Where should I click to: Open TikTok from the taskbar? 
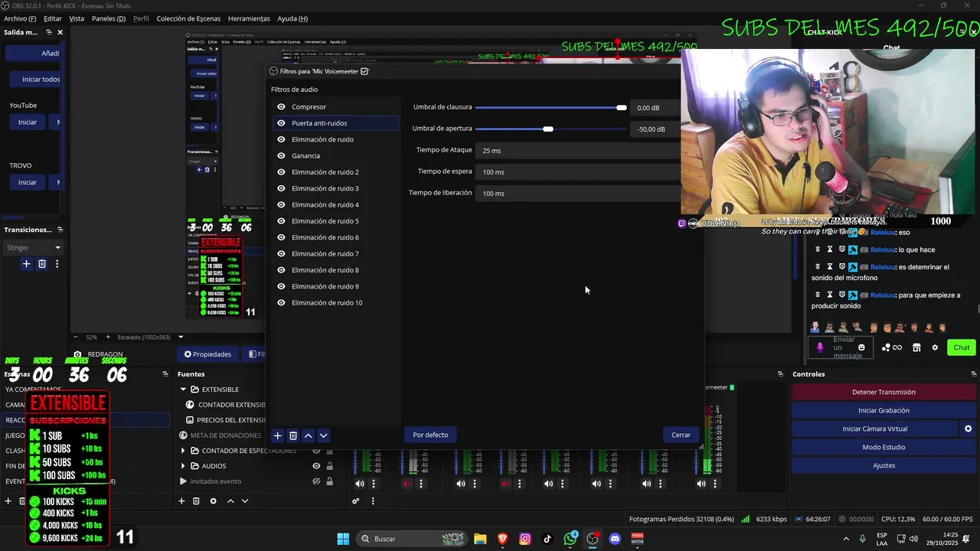tap(547, 539)
